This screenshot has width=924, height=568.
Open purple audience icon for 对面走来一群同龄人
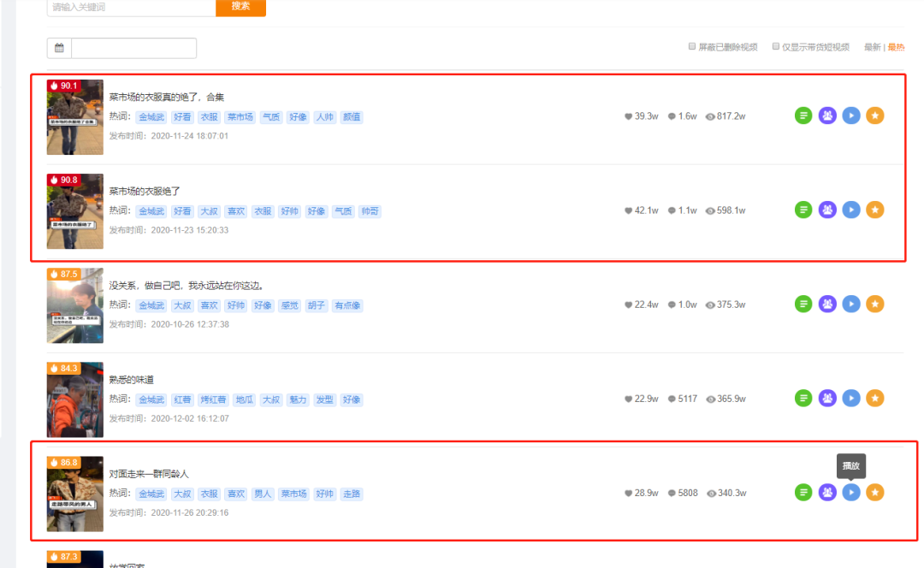pos(827,492)
